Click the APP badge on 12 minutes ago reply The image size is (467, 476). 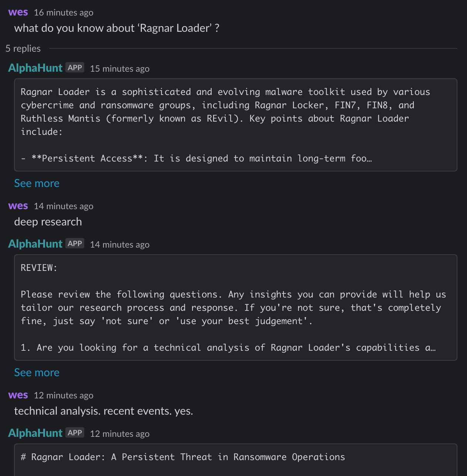click(75, 433)
